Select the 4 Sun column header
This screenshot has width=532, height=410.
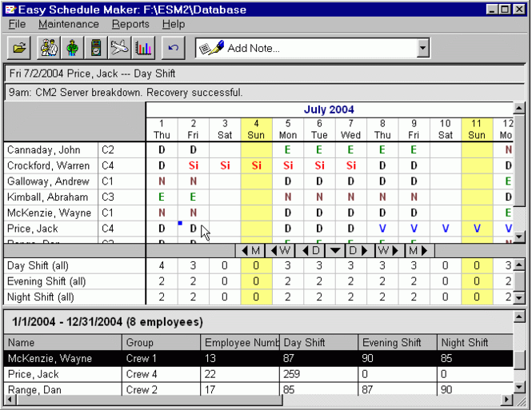pos(256,129)
